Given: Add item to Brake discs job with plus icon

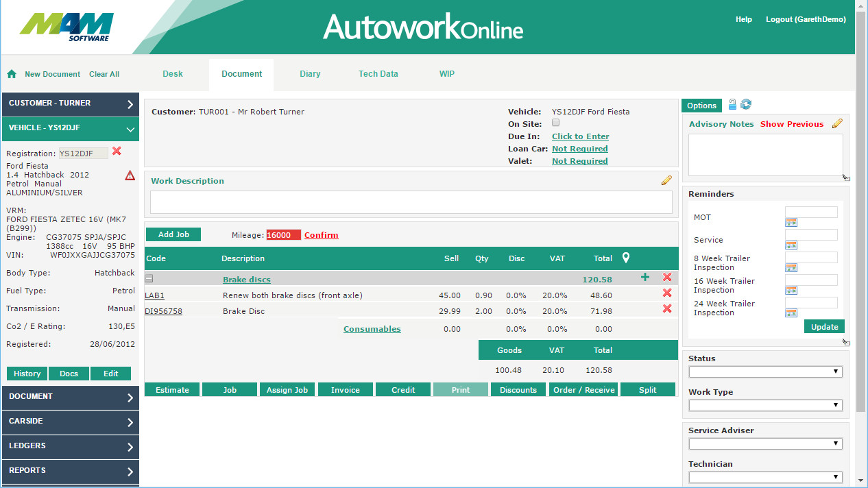Looking at the screenshot, I should [x=644, y=277].
